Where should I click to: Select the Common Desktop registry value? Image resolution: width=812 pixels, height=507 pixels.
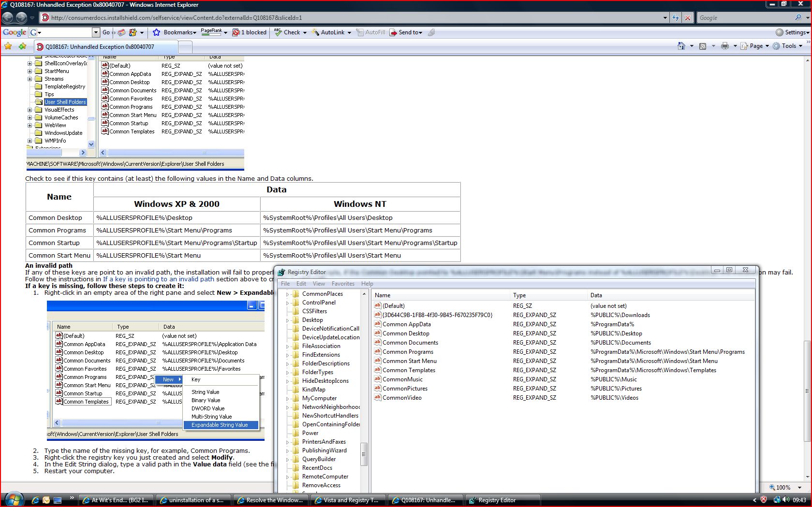[406, 333]
